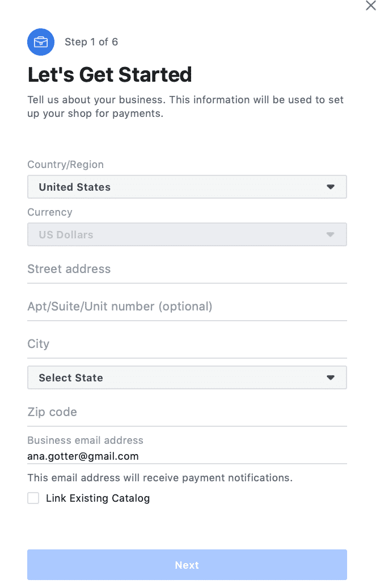Click the Step 1 of 6 indicator

pos(91,42)
